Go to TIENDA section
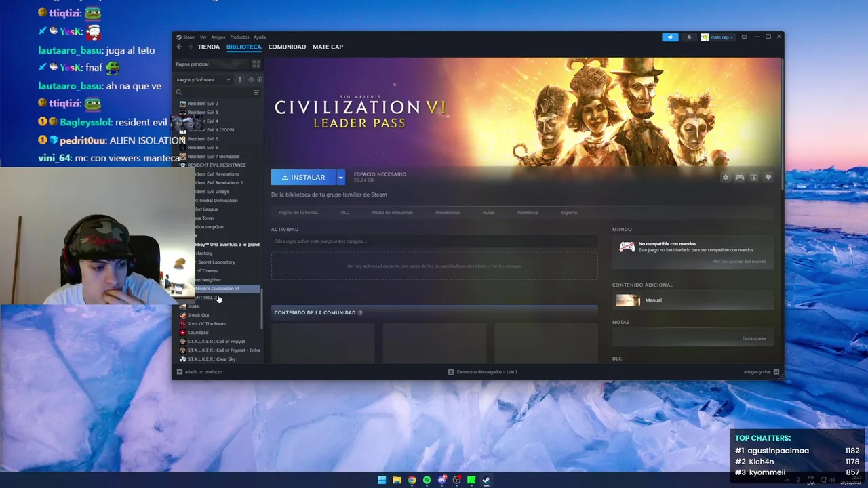Screen dimensions: 868x488 (208, 47)
